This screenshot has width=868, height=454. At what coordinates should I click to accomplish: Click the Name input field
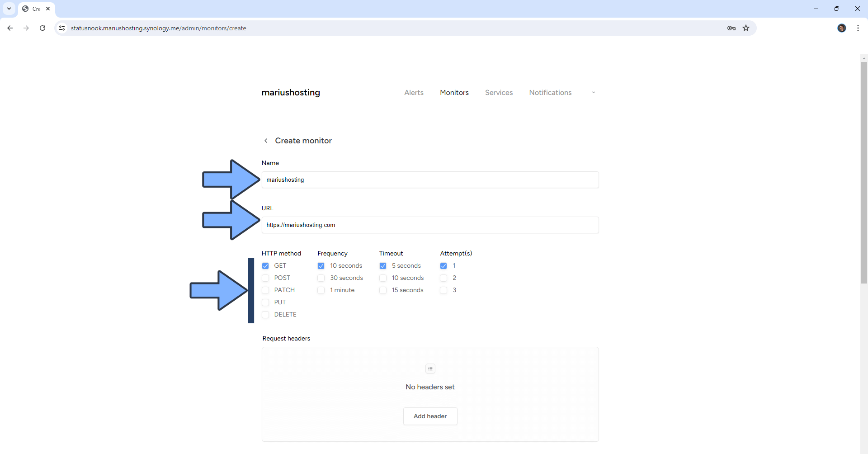[430, 180]
